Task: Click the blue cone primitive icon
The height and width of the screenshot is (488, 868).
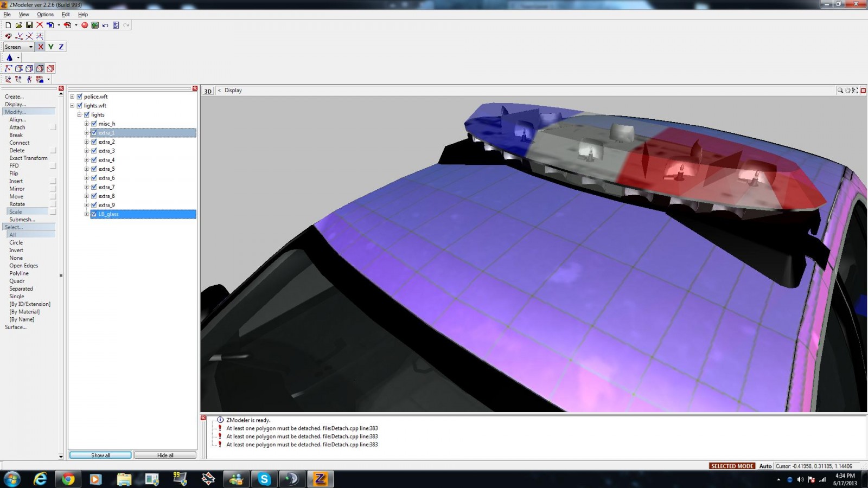Action: click(x=9, y=57)
